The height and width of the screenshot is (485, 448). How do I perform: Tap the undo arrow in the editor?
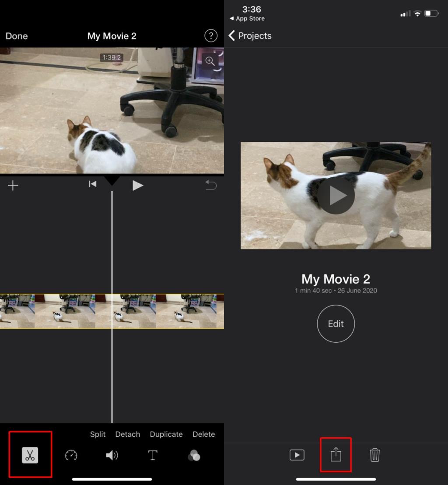[x=211, y=185]
